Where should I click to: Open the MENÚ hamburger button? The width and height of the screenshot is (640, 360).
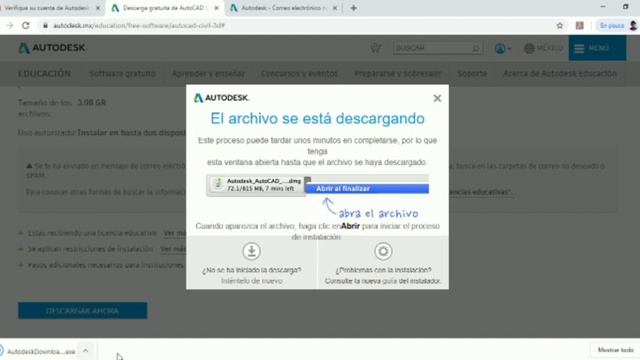[597, 48]
